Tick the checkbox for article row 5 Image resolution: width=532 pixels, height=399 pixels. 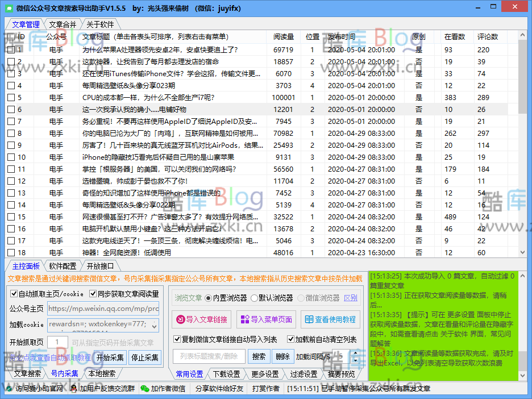click(11, 97)
